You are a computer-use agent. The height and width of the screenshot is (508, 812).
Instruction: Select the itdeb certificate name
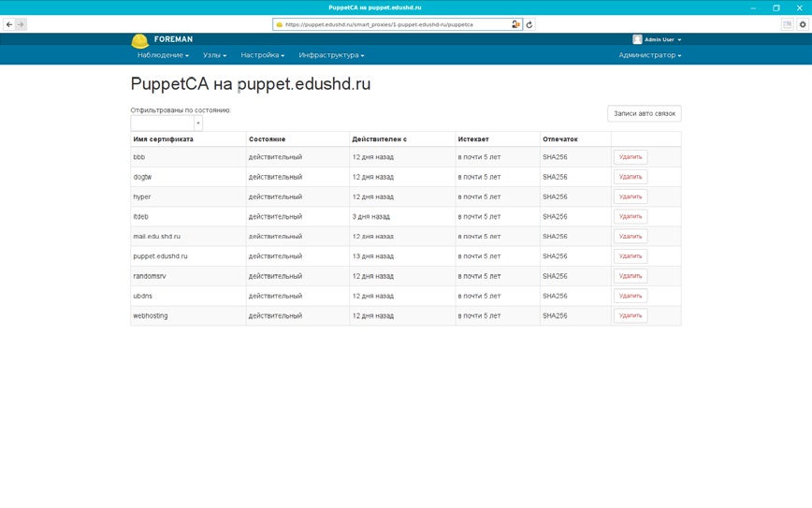pos(141,216)
